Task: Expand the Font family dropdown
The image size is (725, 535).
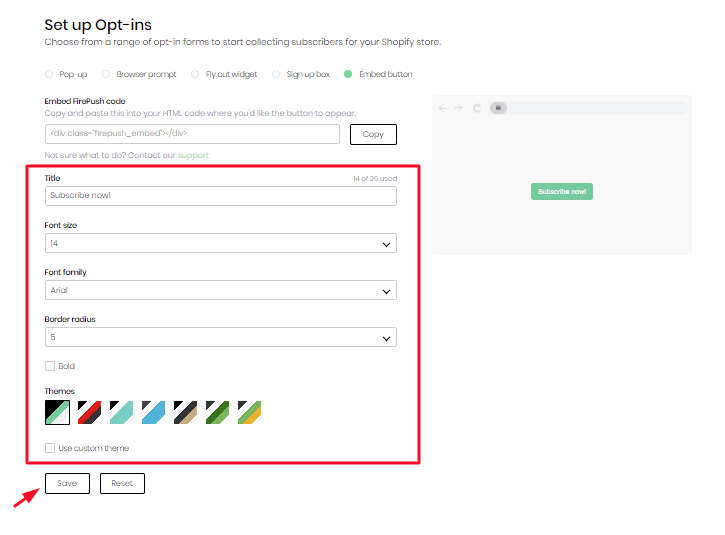Action: [220, 290]
